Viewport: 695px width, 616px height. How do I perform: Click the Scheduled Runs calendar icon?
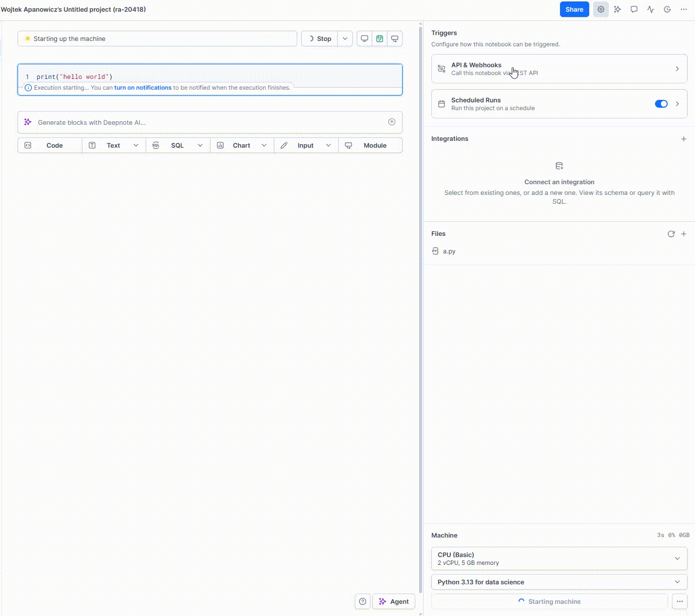442,104
